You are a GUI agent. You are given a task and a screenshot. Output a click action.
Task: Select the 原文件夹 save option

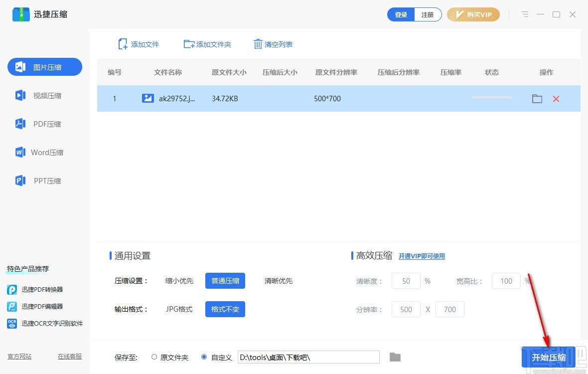tap(154, 357)
